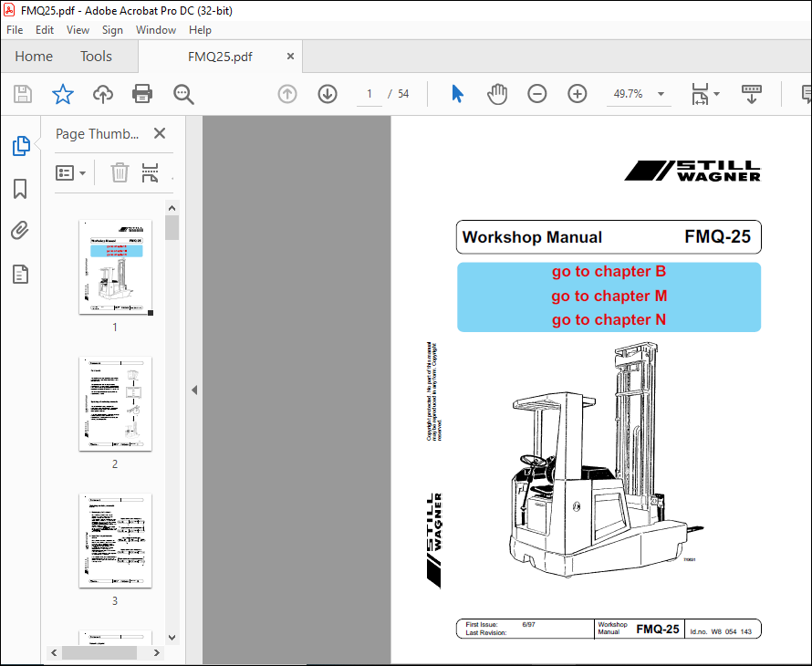Click the Save file icon
Screen dimensions: 812x666
(x=22, y=94)
